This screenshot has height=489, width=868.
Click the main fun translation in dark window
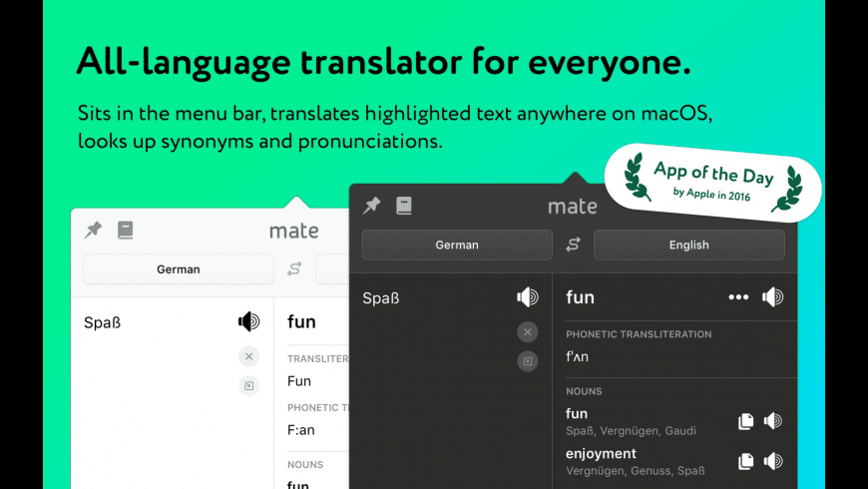tap(580, 297)
